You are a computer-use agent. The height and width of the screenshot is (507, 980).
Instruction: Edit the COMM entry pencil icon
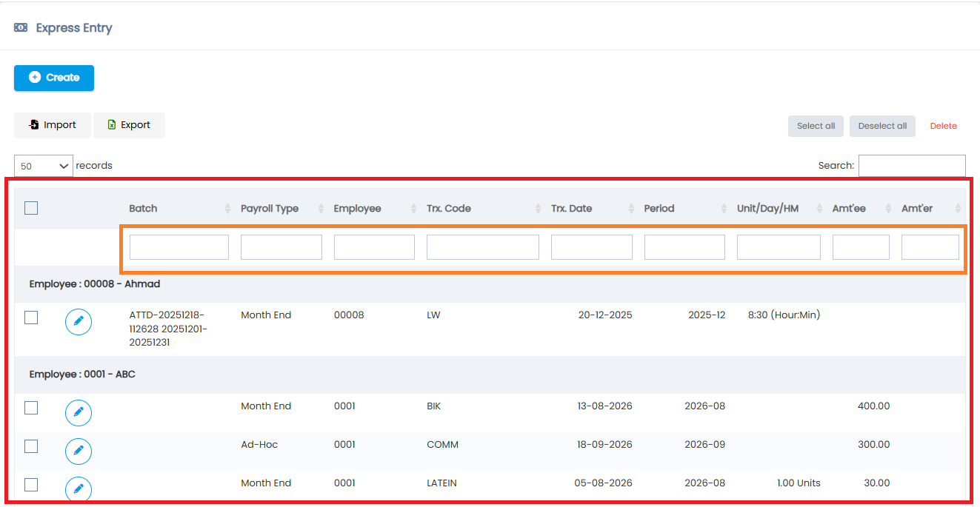click(x=79, y=451)
